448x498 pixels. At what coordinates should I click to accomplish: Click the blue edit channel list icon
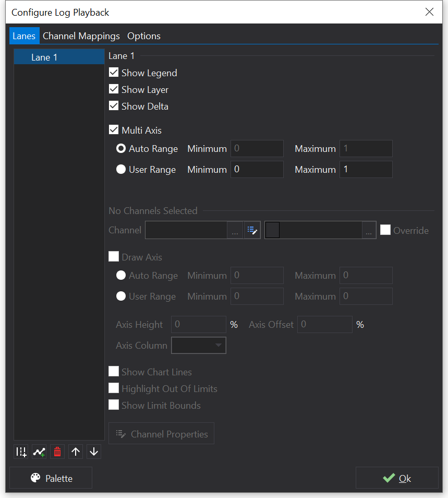click(x=252, y=230)
